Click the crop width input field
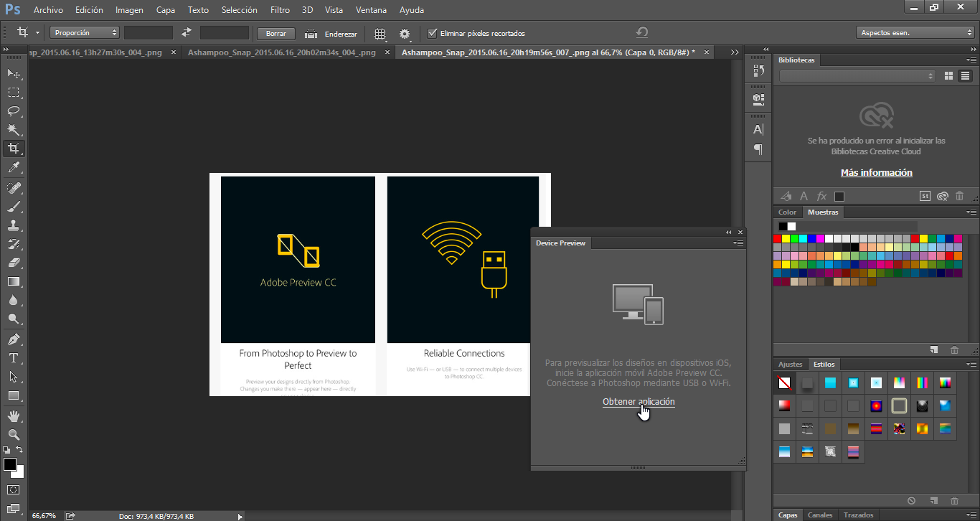Image resolution: width=980 pixels, height=521 pixels. (x=149, y=33)
